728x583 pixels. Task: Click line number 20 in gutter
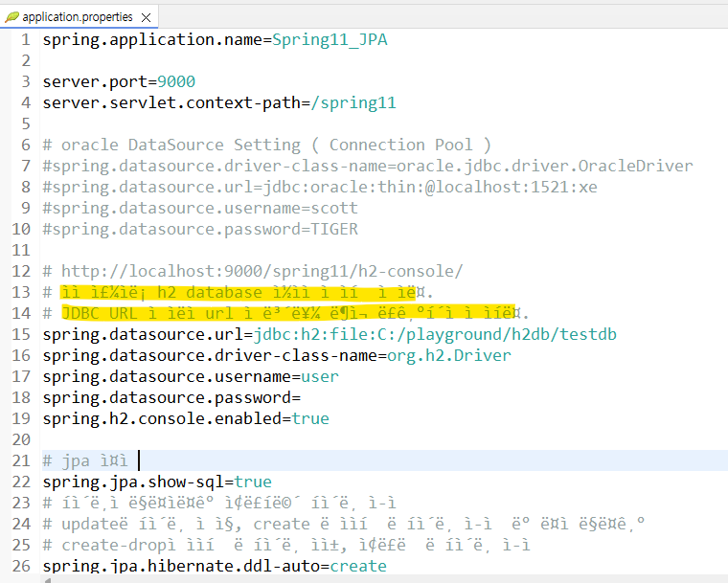coord(21,439)
